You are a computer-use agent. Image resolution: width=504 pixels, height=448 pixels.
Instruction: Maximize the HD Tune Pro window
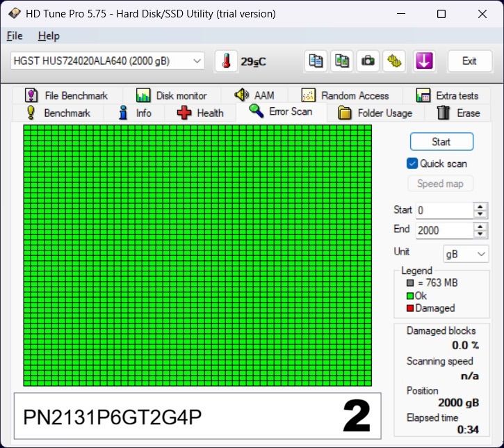pos(441,14)
